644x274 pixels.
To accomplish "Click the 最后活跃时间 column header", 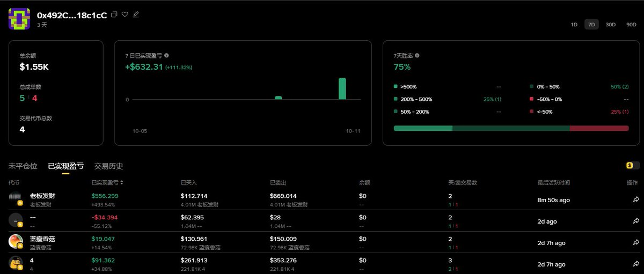I will click(554, 182).
